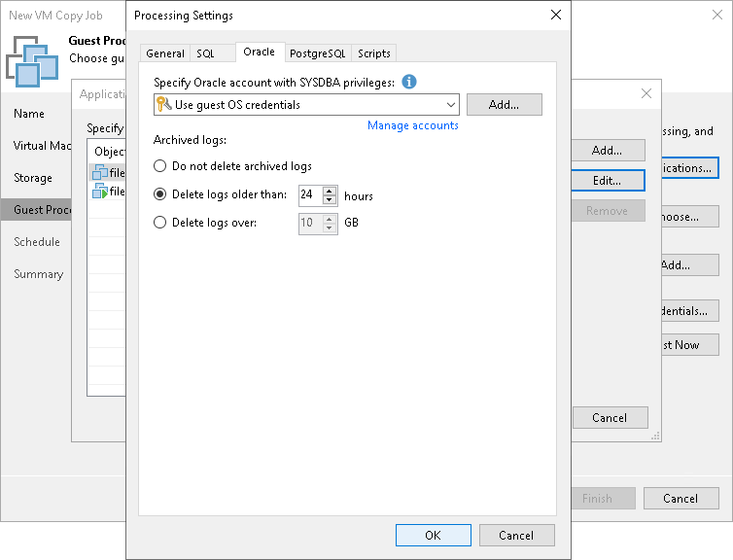
Task: Increase the hours value with up arrow
Action: 330,191
